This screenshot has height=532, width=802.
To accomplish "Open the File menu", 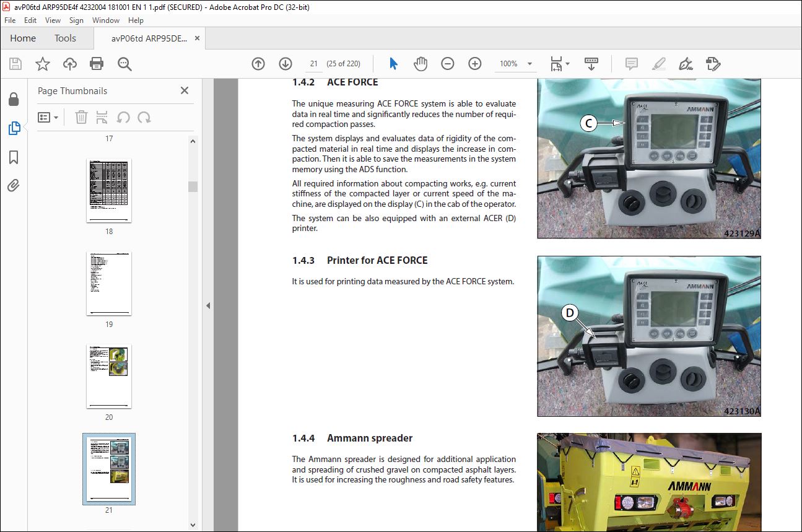I will pyautogui.click(x=10, y=20).
